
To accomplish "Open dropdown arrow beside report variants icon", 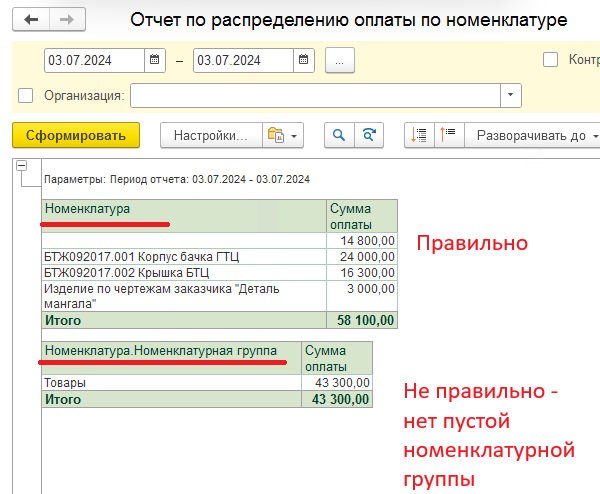I will click(295, 135).
